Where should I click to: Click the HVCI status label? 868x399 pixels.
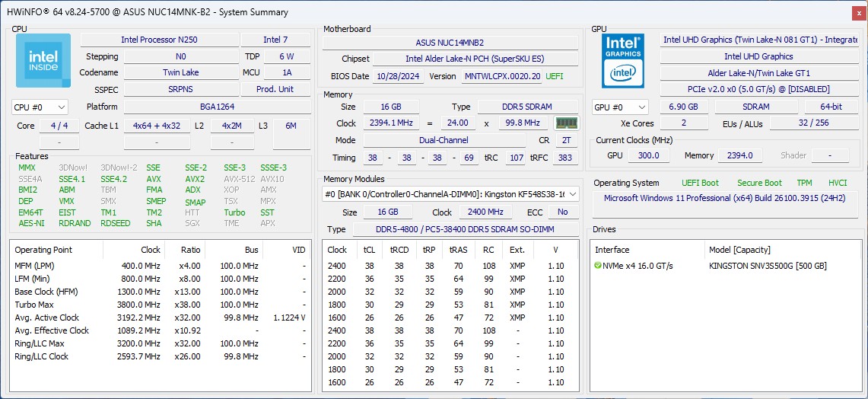838,183
